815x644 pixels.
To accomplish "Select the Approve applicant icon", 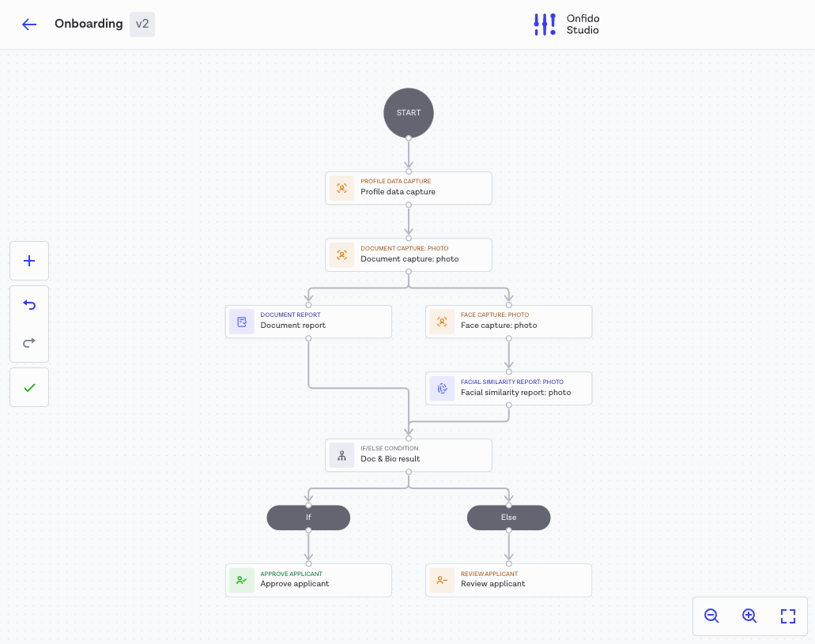I will pos(241,580).
